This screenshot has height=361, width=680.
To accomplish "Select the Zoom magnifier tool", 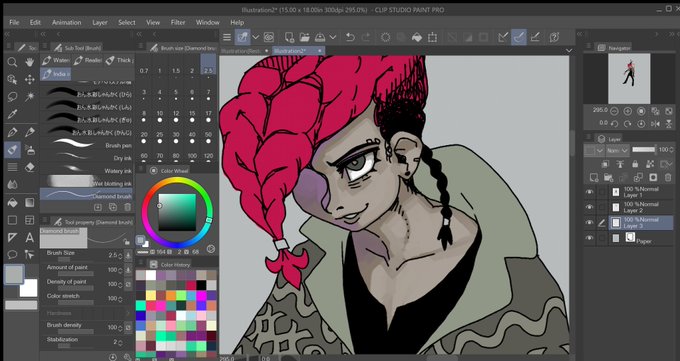I will click(x=12, y=62).
